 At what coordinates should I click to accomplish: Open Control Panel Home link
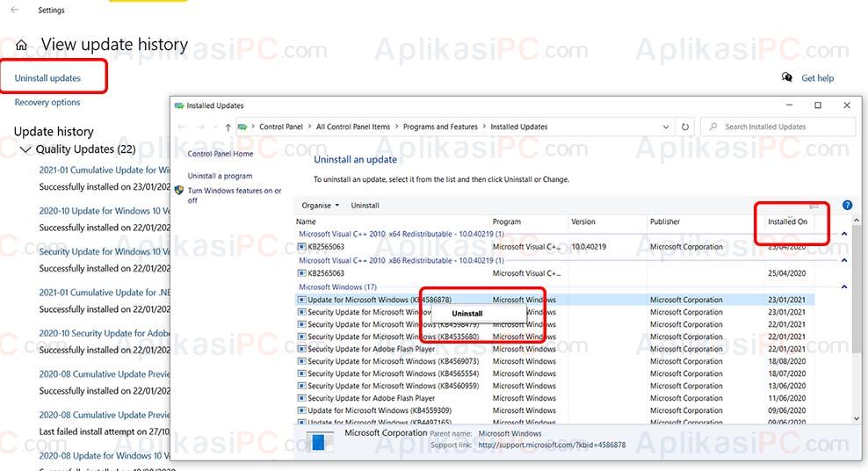pos(221,154)
